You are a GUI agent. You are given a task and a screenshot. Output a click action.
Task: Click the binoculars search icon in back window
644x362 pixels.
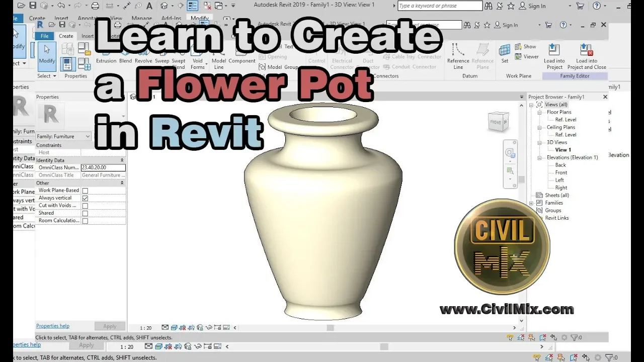489,6
